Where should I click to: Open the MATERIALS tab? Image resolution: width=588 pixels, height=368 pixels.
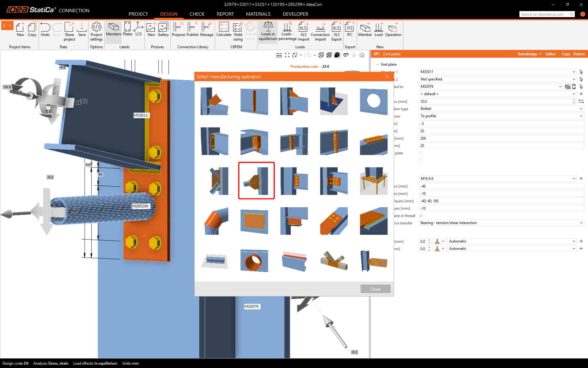(x=258, y=14)
